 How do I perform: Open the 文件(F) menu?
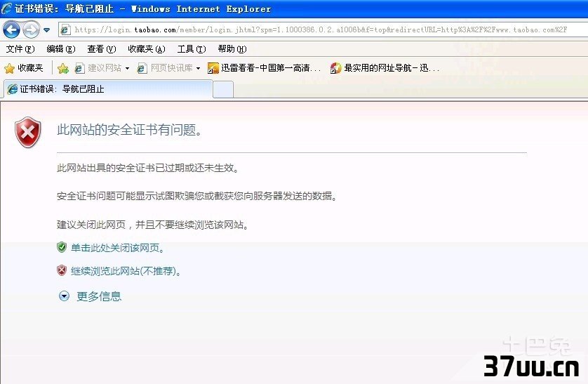coord(20,49)
